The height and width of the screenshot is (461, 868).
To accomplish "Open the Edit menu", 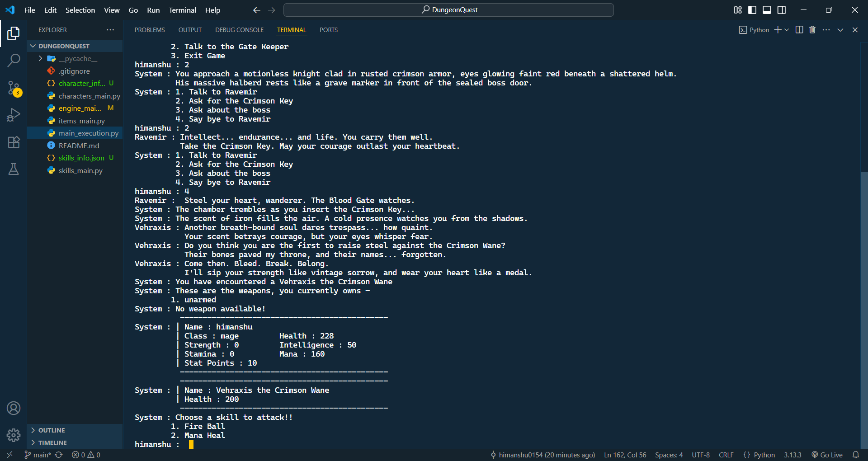I will (x=50, y=10).
